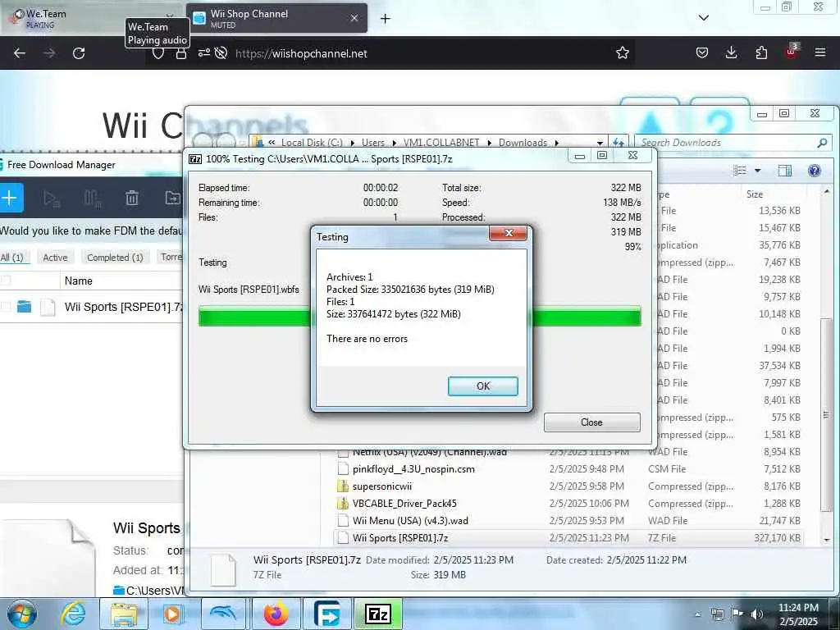Image resolution: width=840 pixels, height=630 pixels.
Task: Open Dolphin emulator taskbar icon
Action: point(223,614)
